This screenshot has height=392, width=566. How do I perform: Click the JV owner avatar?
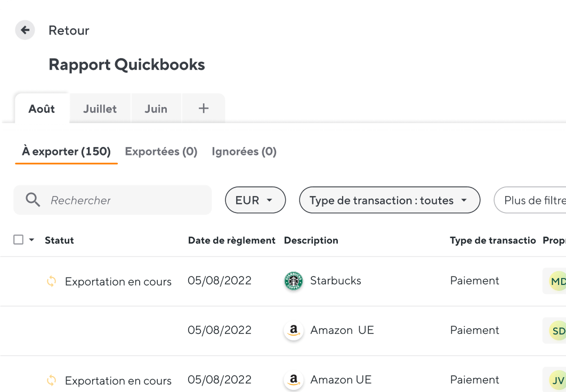pyautogui.click(x=557, y=380)
